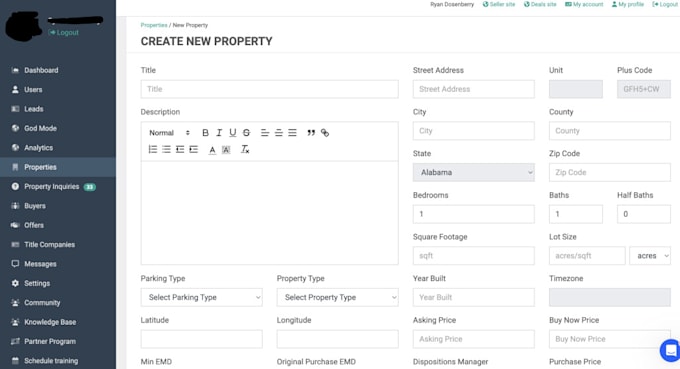
Task: Click the City input field
Action: (474, 131)
